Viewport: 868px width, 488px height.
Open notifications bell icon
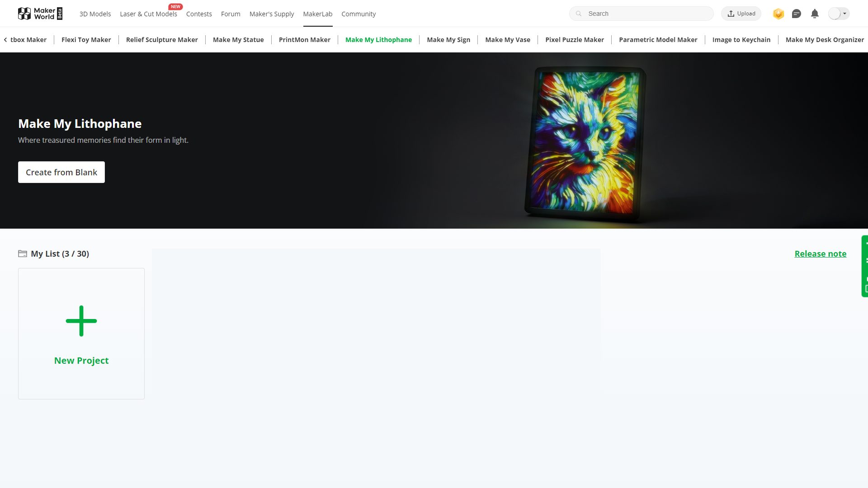(815, 14)
